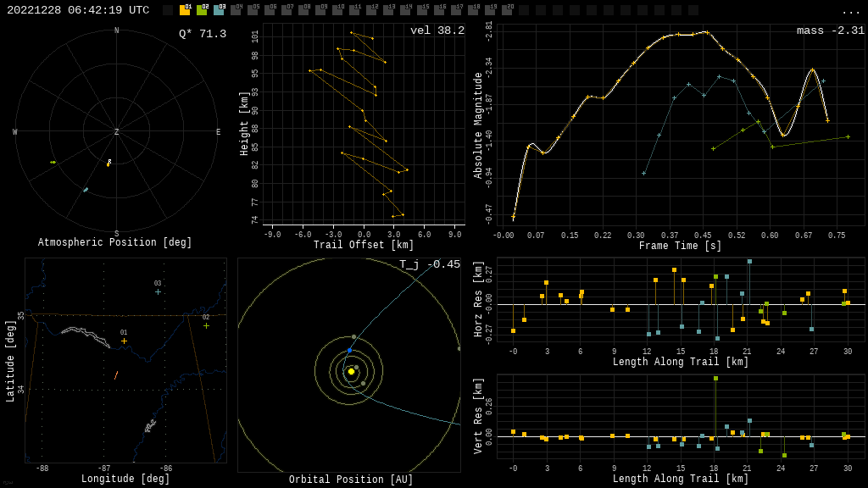Click the Absolute Magnitude axis label
Image resolution: width=868 pixels, height=488 pixels.
tap(478, 125)
